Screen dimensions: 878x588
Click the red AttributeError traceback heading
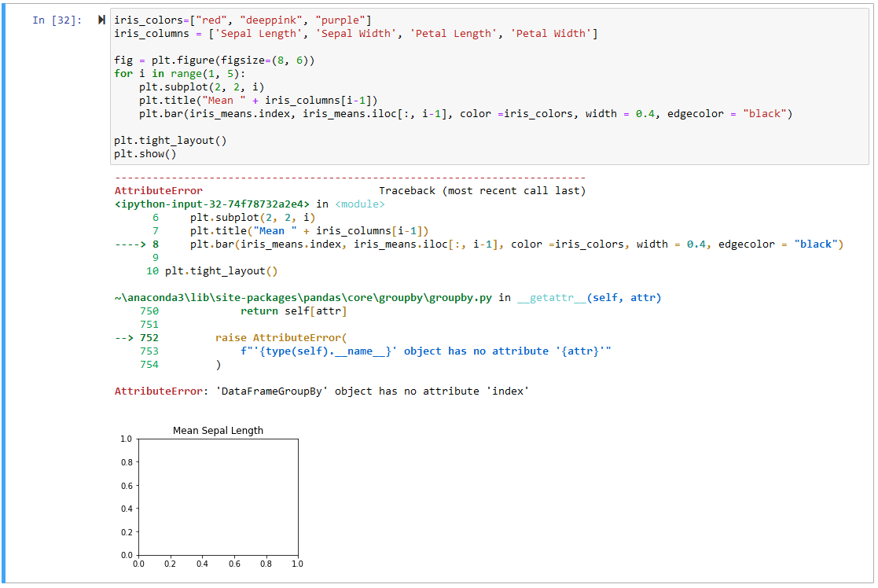tap(159, 190)
